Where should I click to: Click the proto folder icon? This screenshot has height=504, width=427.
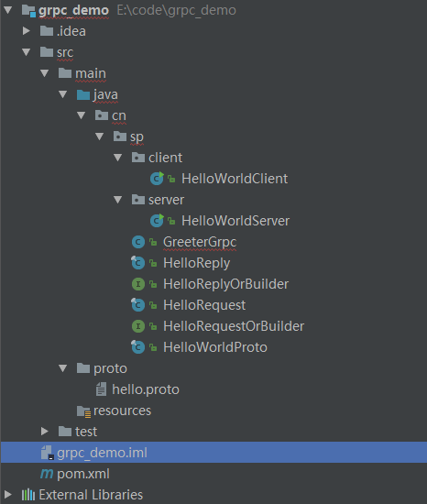point(83,368)
